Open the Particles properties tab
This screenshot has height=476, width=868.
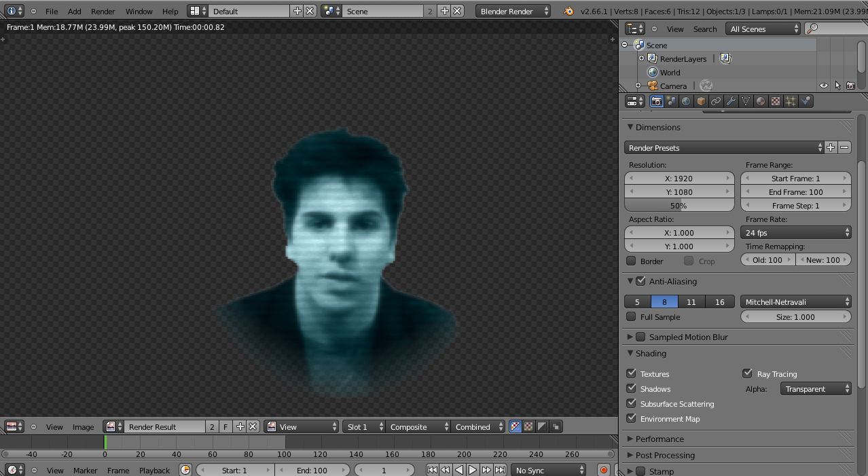(791, 101)
